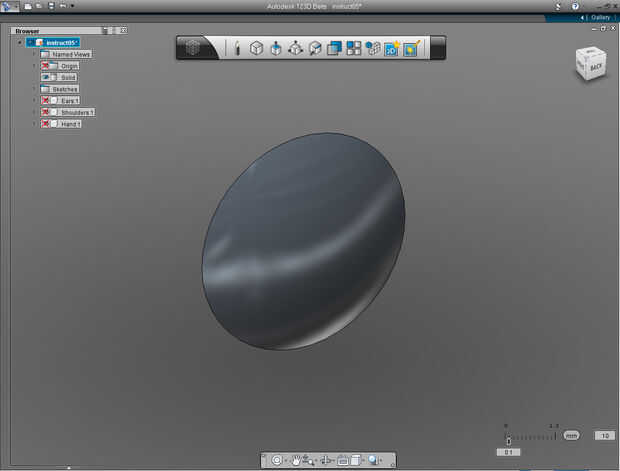Click the Browser panel title
620x471 pixels.
(27, 31)
